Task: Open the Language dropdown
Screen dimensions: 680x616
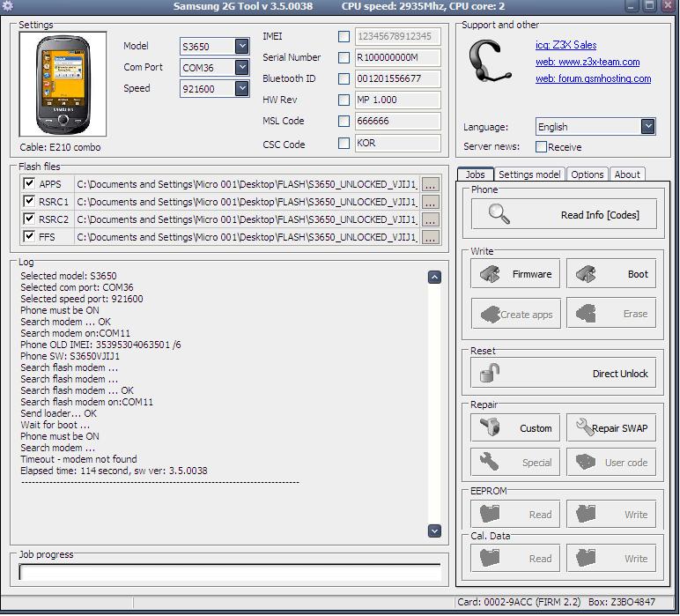Action: [x=648, y=127]
